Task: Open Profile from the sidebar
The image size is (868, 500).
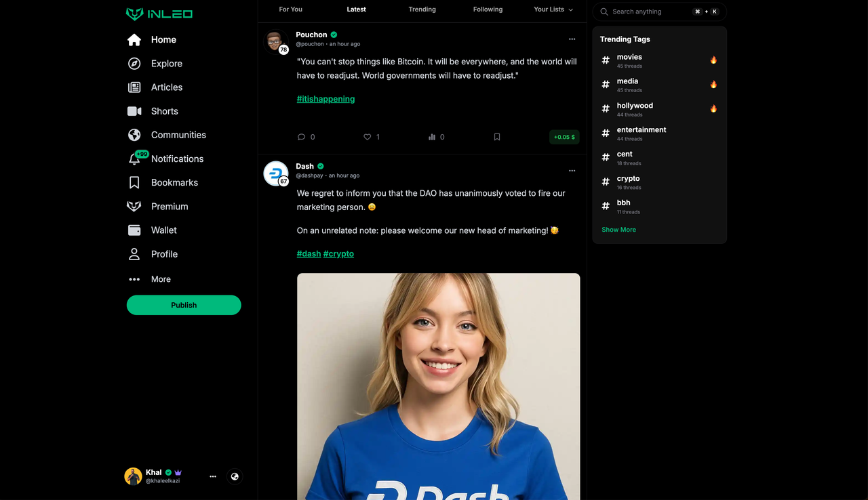Action: point(153,254)
